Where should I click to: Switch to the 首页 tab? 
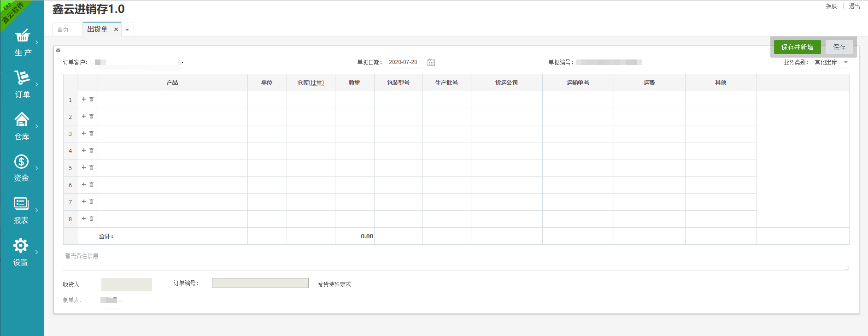[x=63, y=29]
